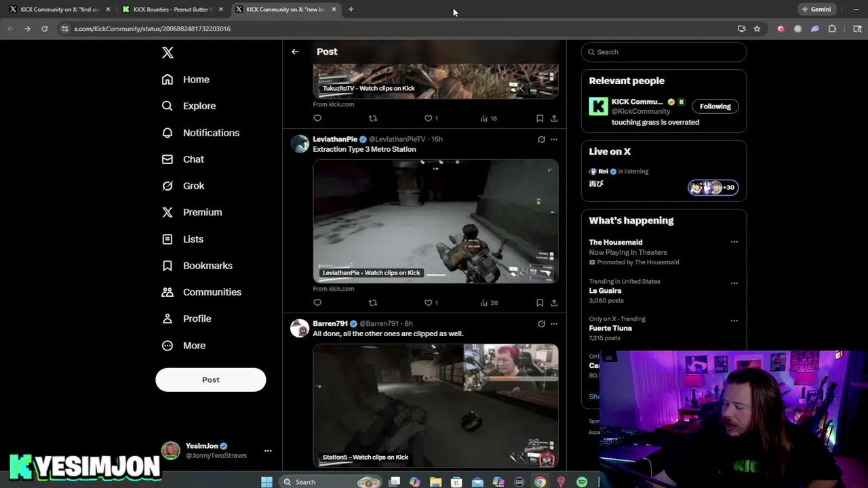Play LeviathanPie Metro Station clip
The image size is (868, 488).
tap(435, 221)
